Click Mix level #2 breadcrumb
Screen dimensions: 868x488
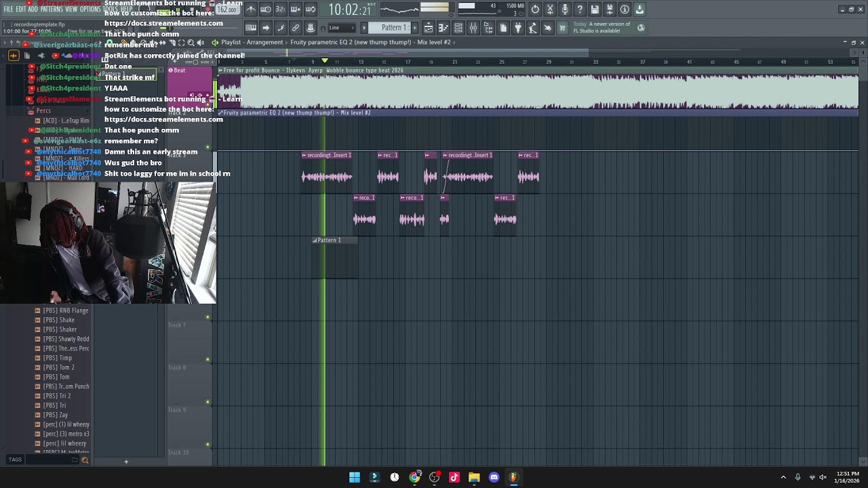point(435,42)
